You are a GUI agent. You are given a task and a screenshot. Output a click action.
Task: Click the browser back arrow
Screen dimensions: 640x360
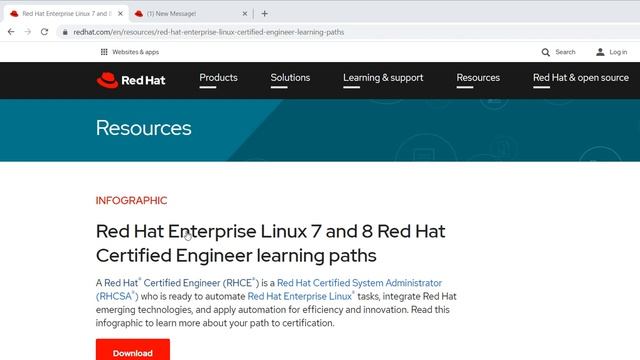[x=11, y=32]
